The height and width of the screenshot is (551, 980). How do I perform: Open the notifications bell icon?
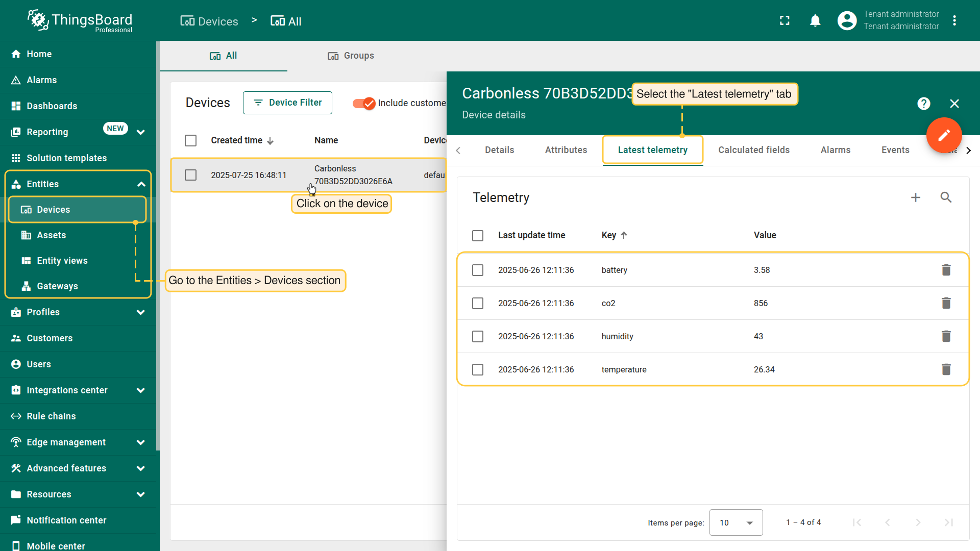click(815, 20)
